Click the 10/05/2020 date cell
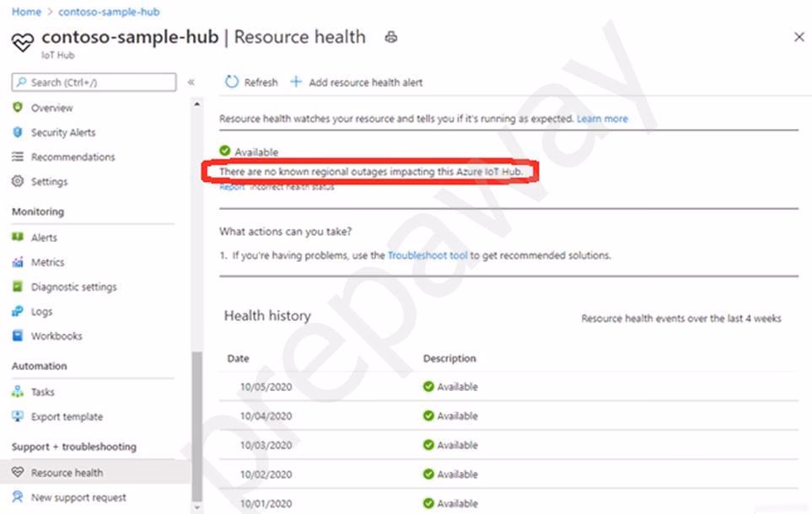812x514 pixels. pos(266,387)
